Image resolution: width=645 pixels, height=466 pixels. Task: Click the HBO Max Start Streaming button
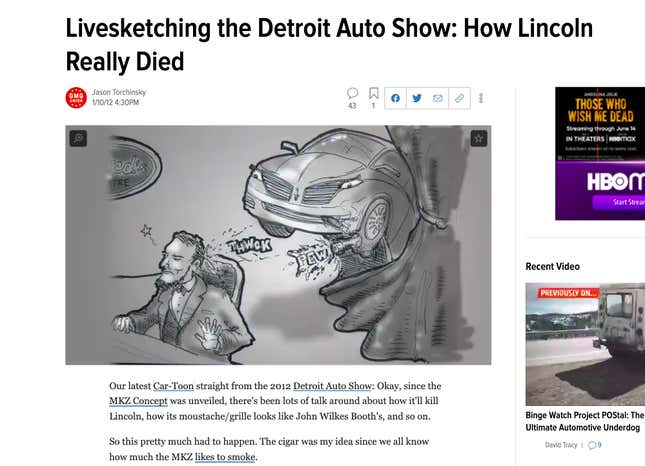pos(621,202)
